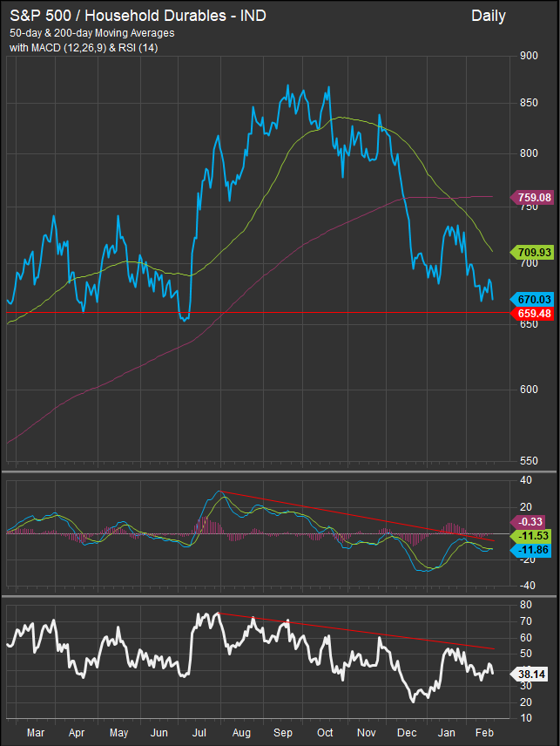The height and width of the screenshot is (746, 560).
Task: Click the 80 label on the RSI axis
Action: pyautogui.click(x=526, y=605)
